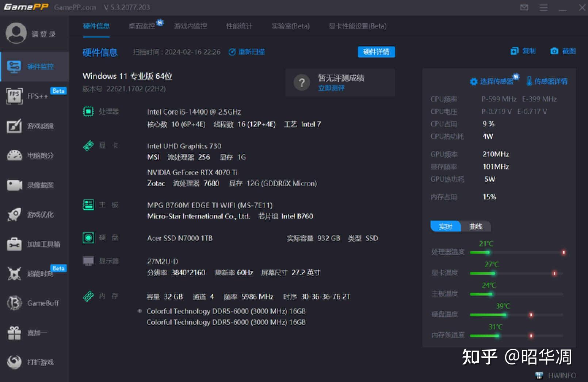Click MPG B760M EDGE TI WIFI text

pyautogui.click(x=210, y=205)
